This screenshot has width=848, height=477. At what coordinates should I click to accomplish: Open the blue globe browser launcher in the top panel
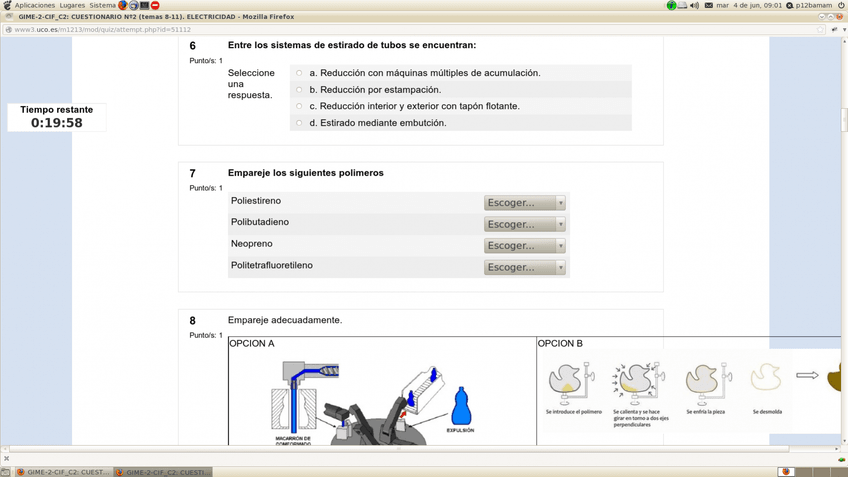[134, 5]
